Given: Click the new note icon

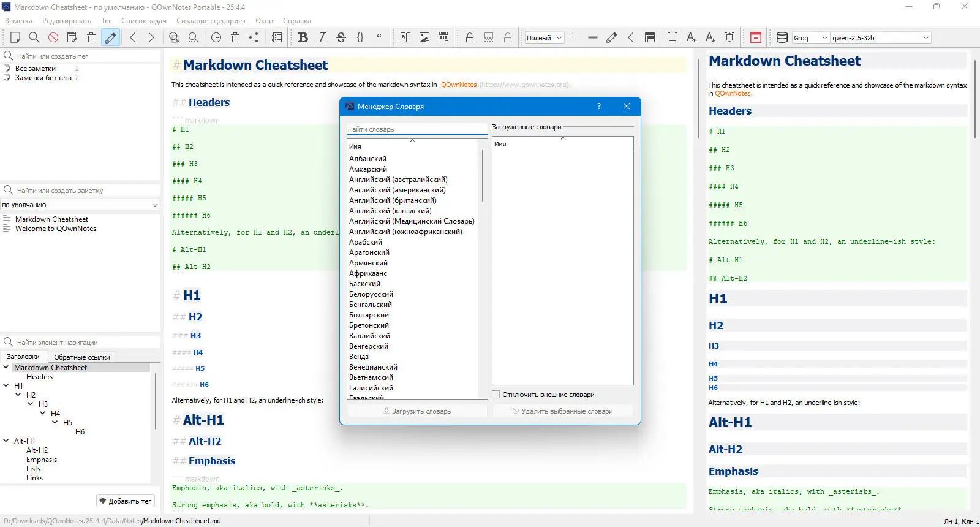Looking at the screenshot, I should tap(15, 37).
